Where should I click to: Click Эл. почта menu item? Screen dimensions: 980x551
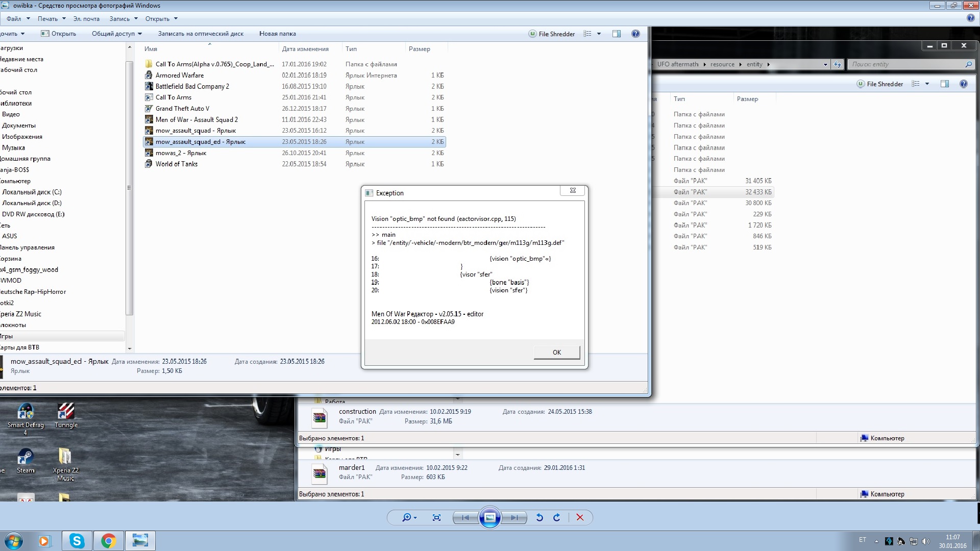(86, 19)
